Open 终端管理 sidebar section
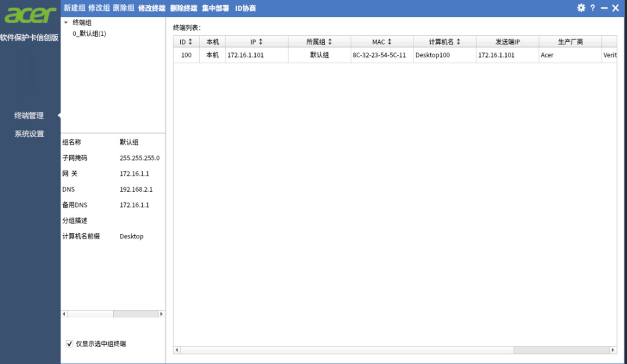The height and width of the screenshot is (364, 627). pos(29,116)
